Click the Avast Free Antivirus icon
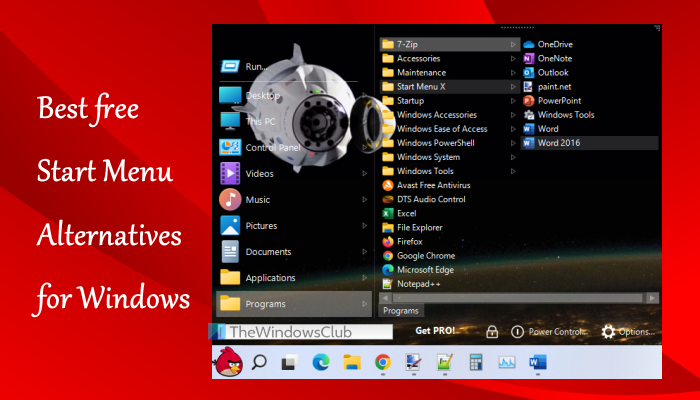 [x=388, y=185]
